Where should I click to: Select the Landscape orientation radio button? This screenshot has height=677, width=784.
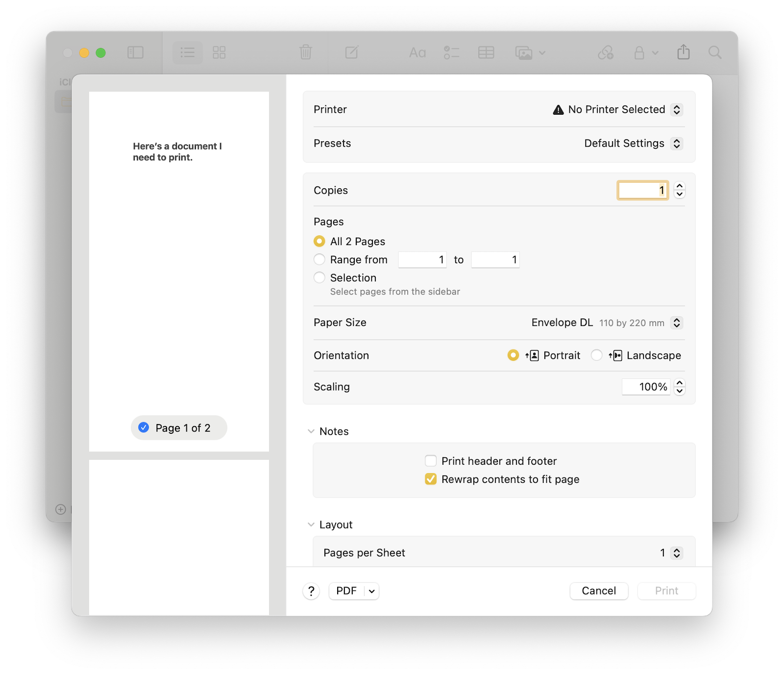pyautogui.click(x=597, y=355)
